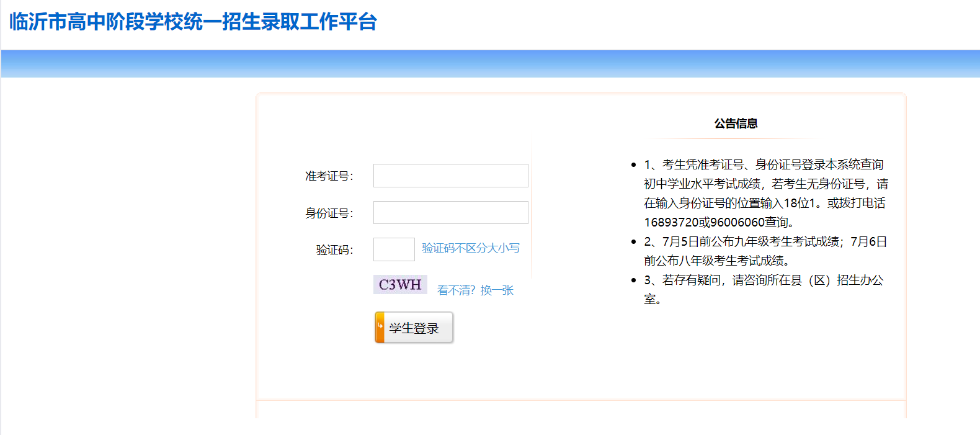Screen dimensions: 980x435
Task: Click the platform title 临沂市高中阶段学校统一招生录取工作平台
Action: pyautogui.click(x=194, y=22)
